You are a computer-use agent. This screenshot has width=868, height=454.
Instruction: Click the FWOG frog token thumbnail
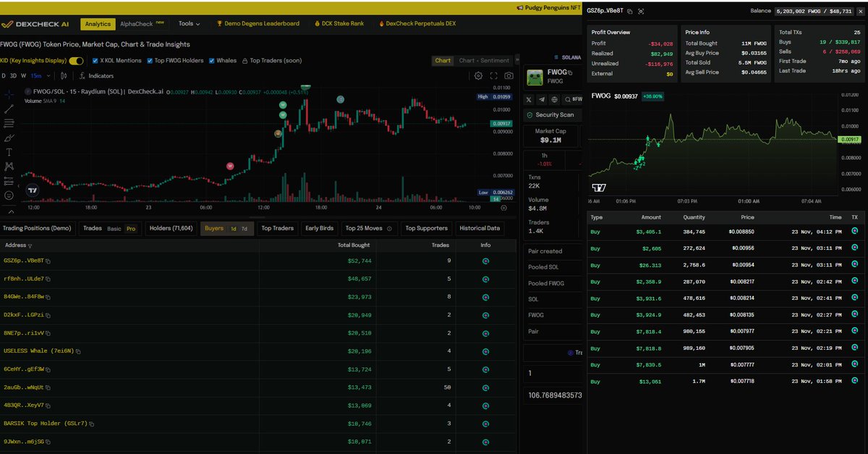click(535, 77)
